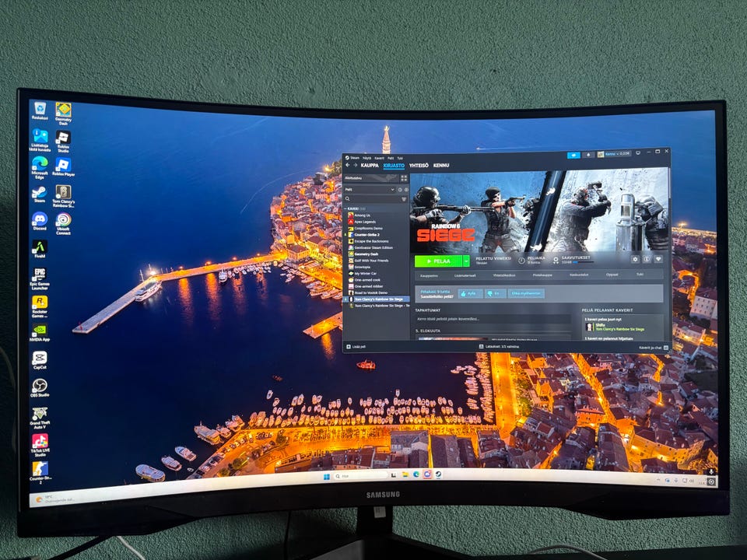747x560 pixels.
Task: Open the Steam menu in menu bar
Action: click(x=352, y=158)
